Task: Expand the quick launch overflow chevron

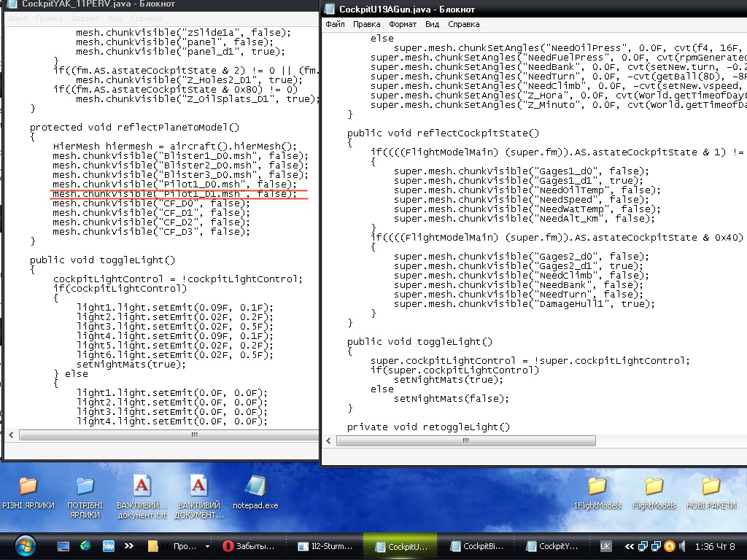Action: pos(128,545)
